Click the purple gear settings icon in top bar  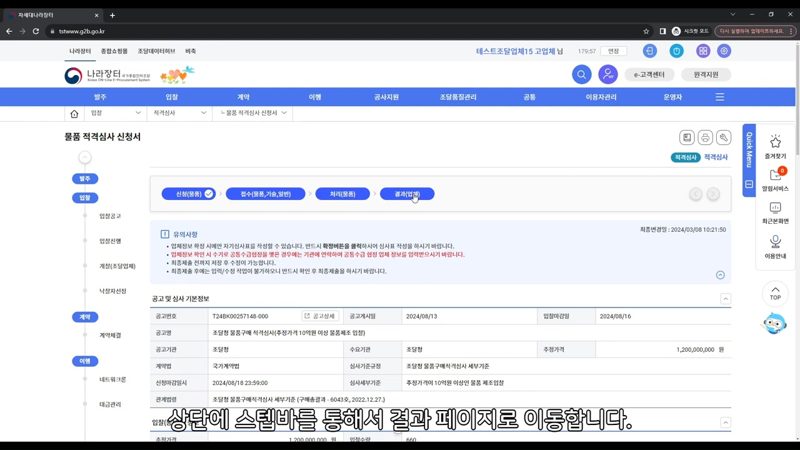click(724, 51)
